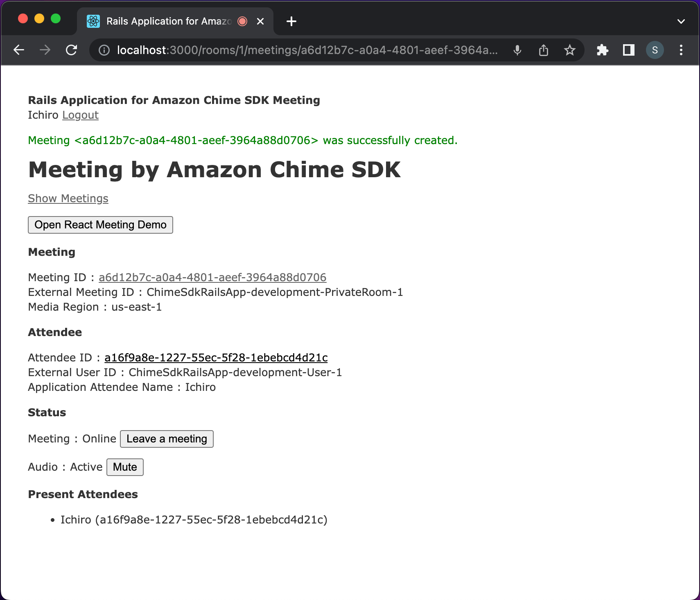Mute audio with the Mute button
Image resolution: width=700 pixels, height=600 pixels.
click(x=125, y=467)
